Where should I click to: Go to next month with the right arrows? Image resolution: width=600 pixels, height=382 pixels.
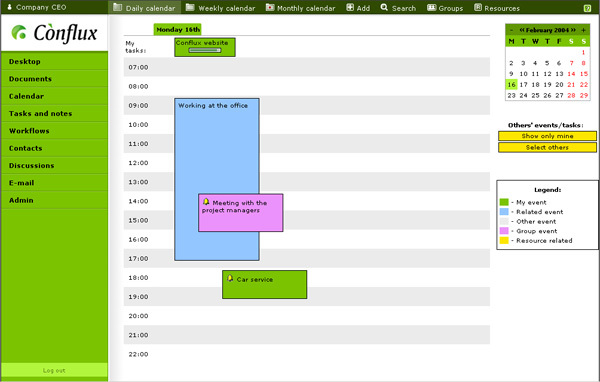pyautogui.click(x=573, y=30)
